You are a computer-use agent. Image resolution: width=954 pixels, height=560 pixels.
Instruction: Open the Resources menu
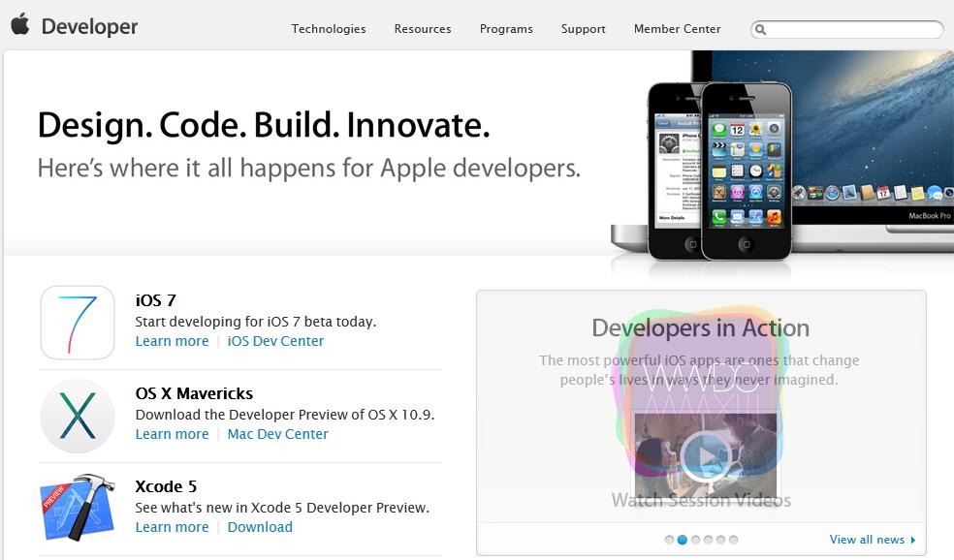pyautogui.click(x=423, y=29)
